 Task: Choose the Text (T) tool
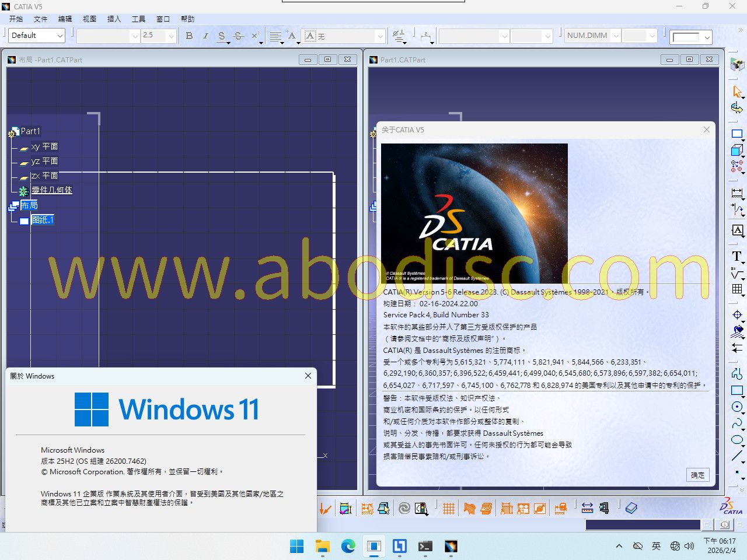(x=737, y=256)
